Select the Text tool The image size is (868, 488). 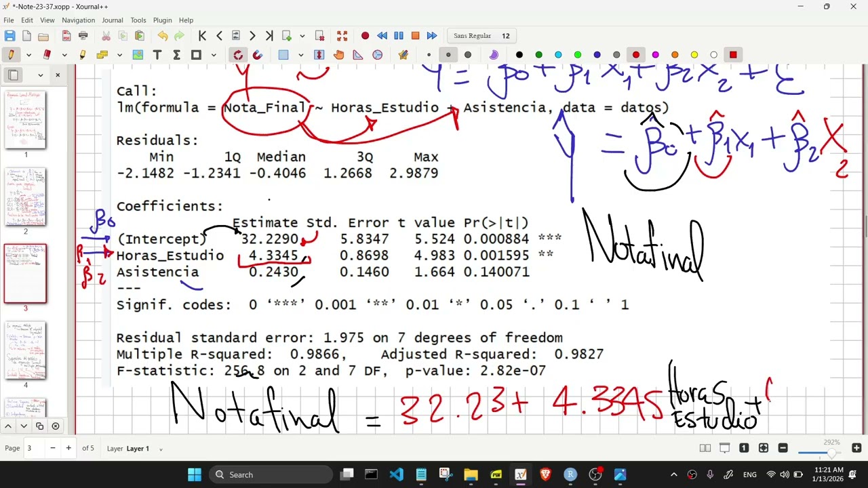[x=157, y=55]
